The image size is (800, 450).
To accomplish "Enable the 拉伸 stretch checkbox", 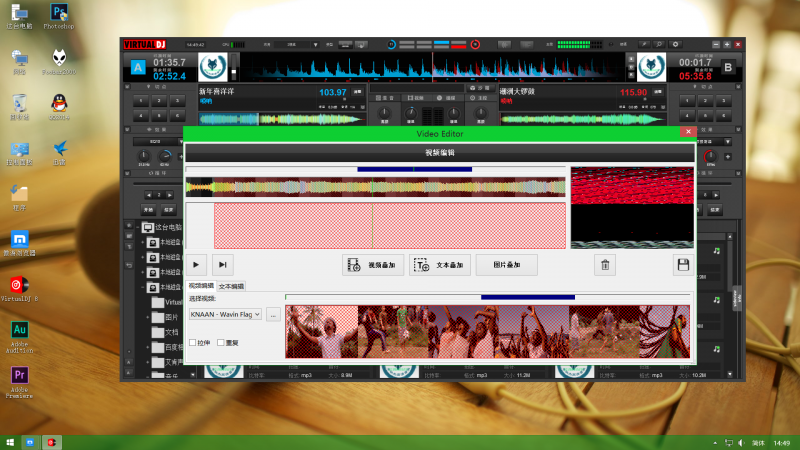I will (x=193, y=342).
